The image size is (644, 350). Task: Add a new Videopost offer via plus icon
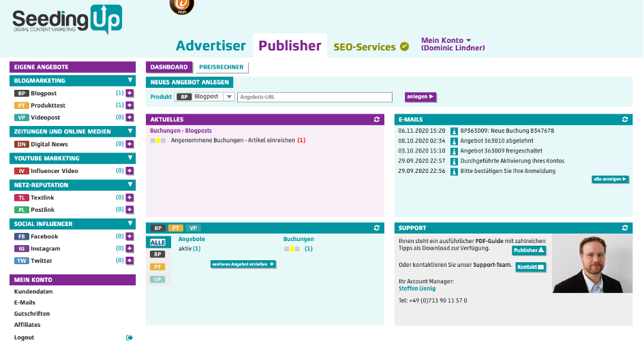point(129,117)
